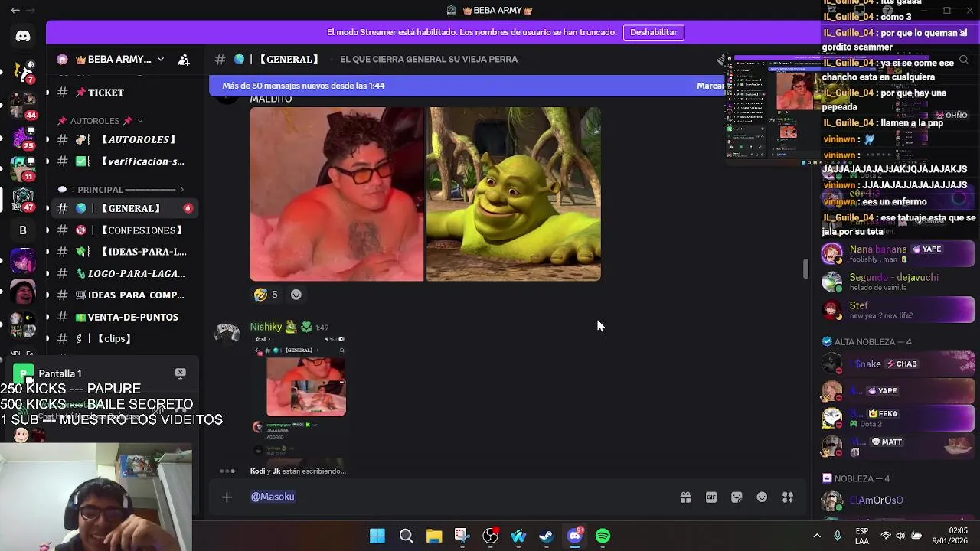Open File Explorer from taskbar
Viewport: 980px width, 551px height.
434,536
